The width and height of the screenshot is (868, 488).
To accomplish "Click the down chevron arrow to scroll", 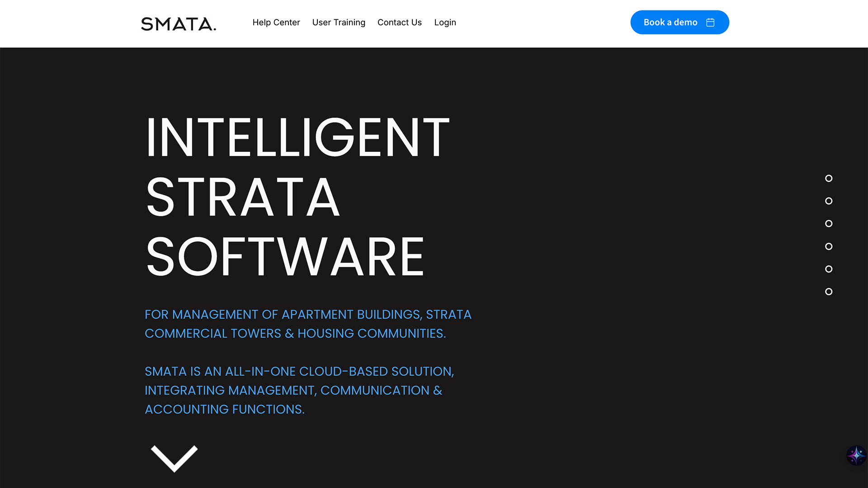I will pyautogui.click(x=174, y=458).
